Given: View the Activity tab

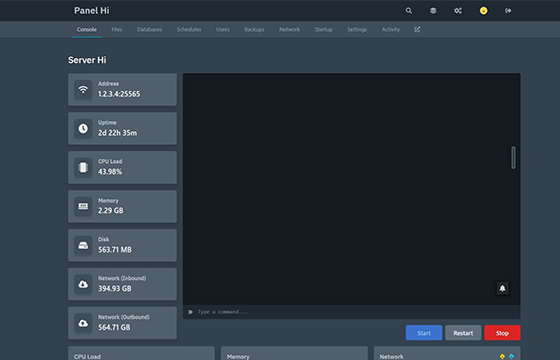Looking at the screenshot, I should point(391,29).
